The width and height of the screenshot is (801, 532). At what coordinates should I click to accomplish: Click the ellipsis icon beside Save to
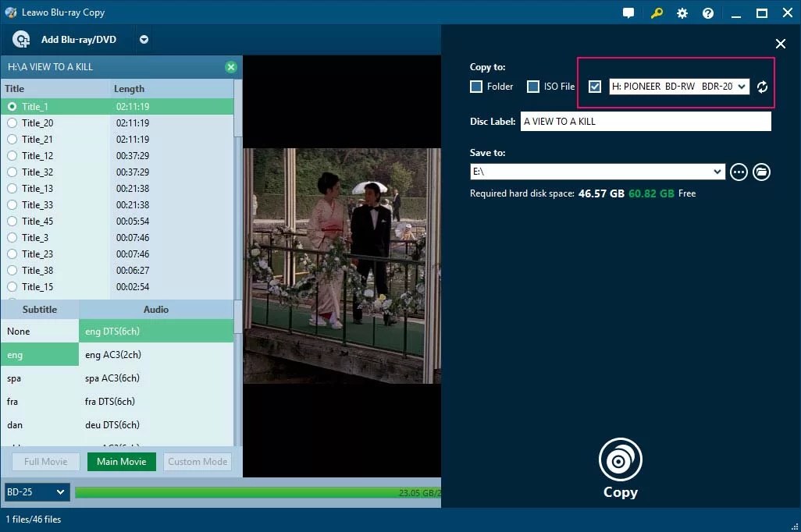(739, 172)
